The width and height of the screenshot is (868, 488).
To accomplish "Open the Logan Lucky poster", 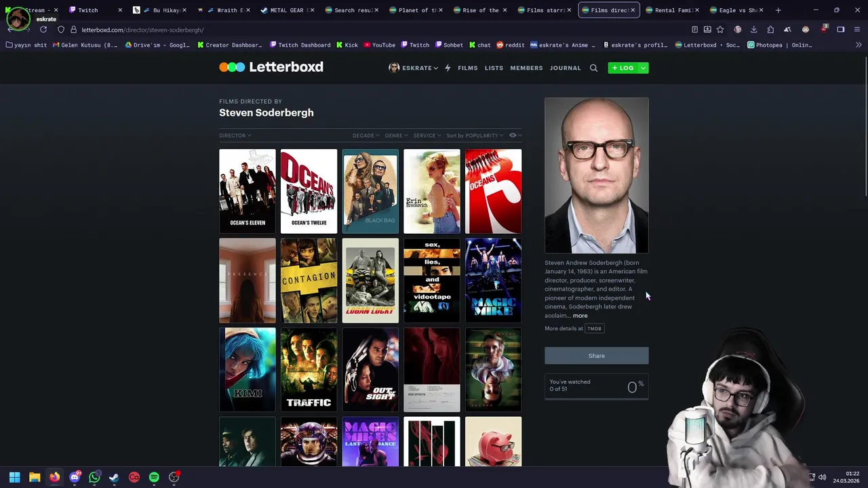I will (370, 281).
